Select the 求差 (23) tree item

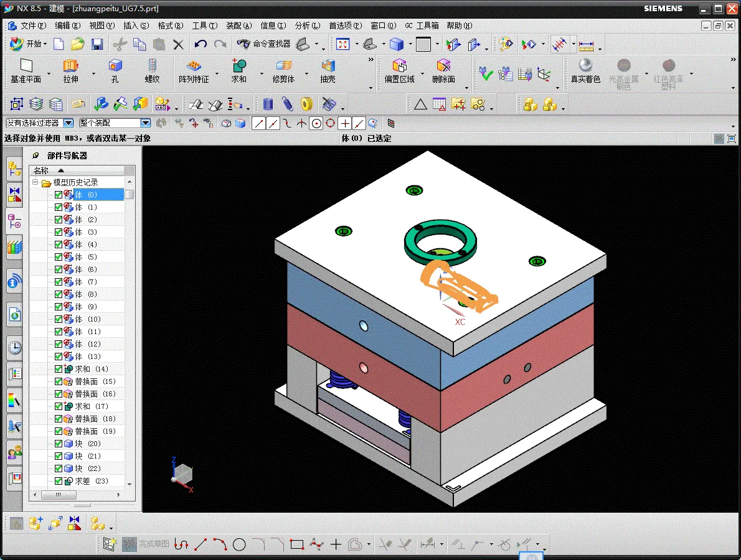click(x=92, y=481)
